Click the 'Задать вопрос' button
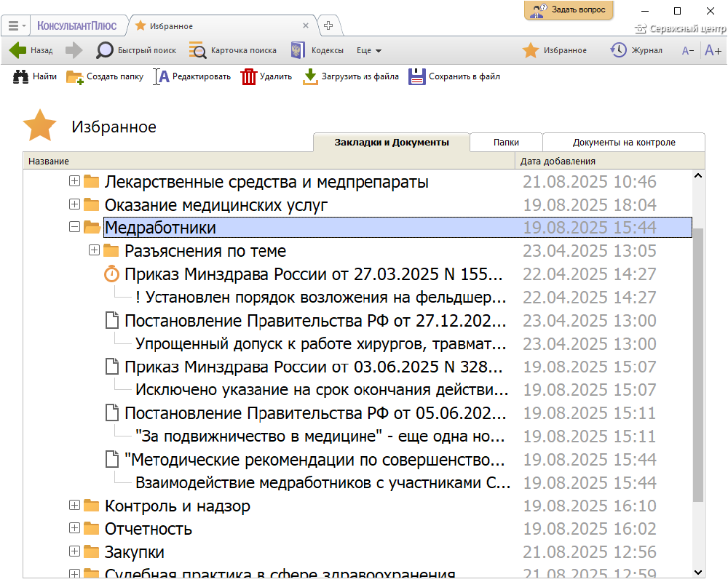Image resolution: width=728 pixels, height=582 pixels. [569, 10]
